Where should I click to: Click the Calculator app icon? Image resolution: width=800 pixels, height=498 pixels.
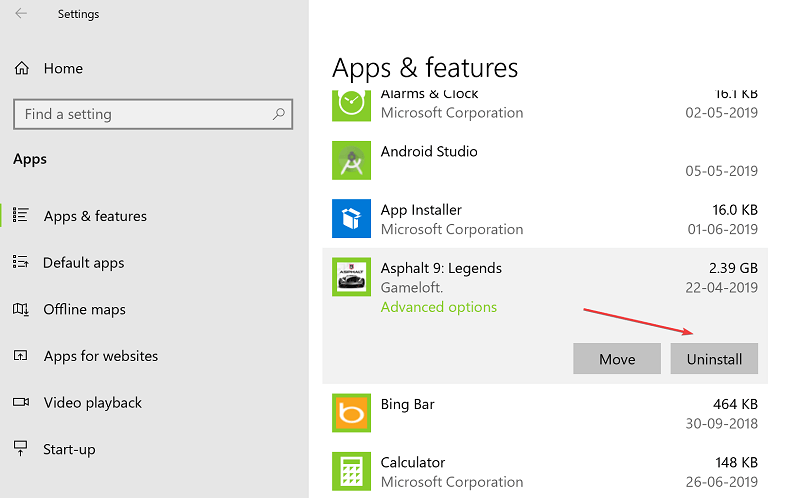(351, 471)
